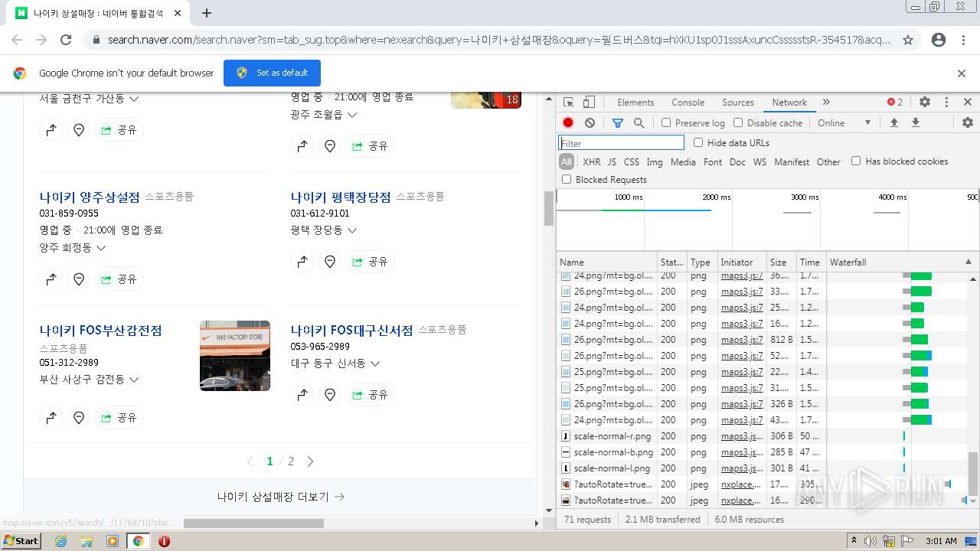Check Blocked Requests filter
This screenshot has width=980, height=551.
pos(567,179)
